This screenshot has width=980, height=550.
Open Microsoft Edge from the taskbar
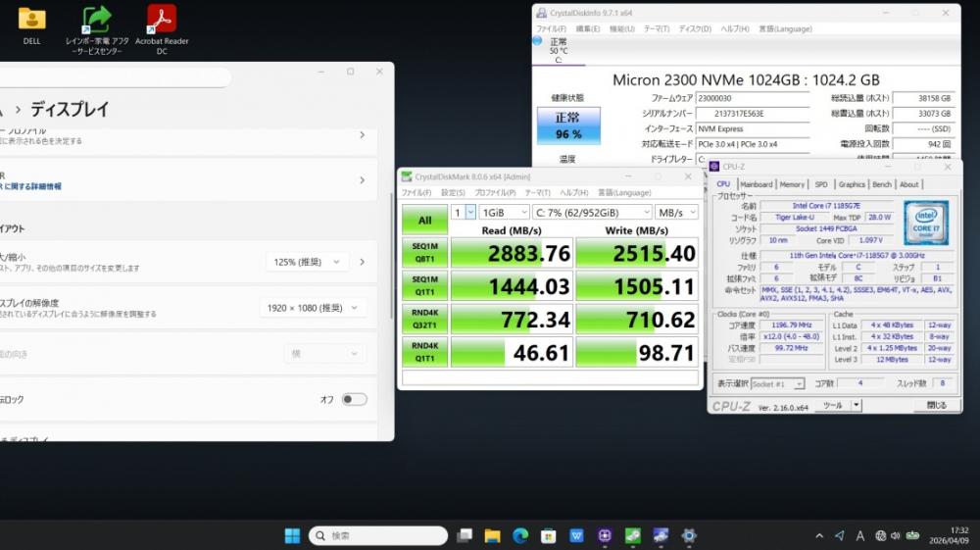[520, 535]
